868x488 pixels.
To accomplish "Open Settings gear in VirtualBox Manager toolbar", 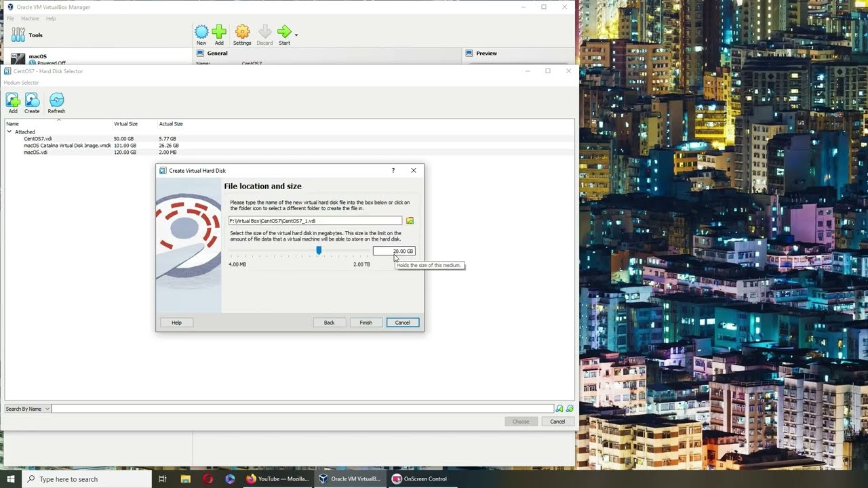I will [x=242, y=32].
